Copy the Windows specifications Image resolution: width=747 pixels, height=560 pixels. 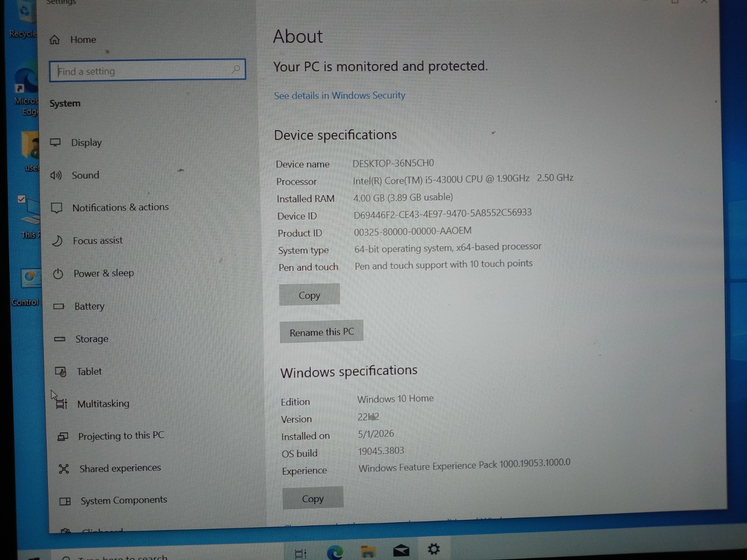[313, 498]
